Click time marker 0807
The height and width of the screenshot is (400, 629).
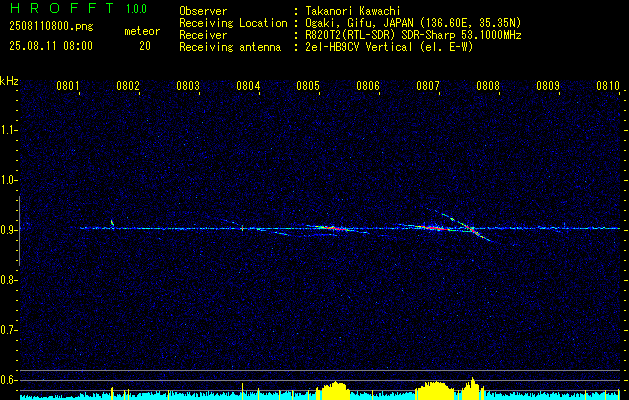pyautogui.click(x=428, y=86)
